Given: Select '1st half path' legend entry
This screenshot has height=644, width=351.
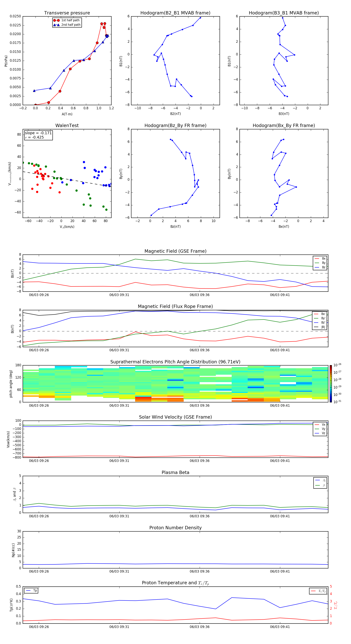Looking at the screenshot, I should click(67, 20).
